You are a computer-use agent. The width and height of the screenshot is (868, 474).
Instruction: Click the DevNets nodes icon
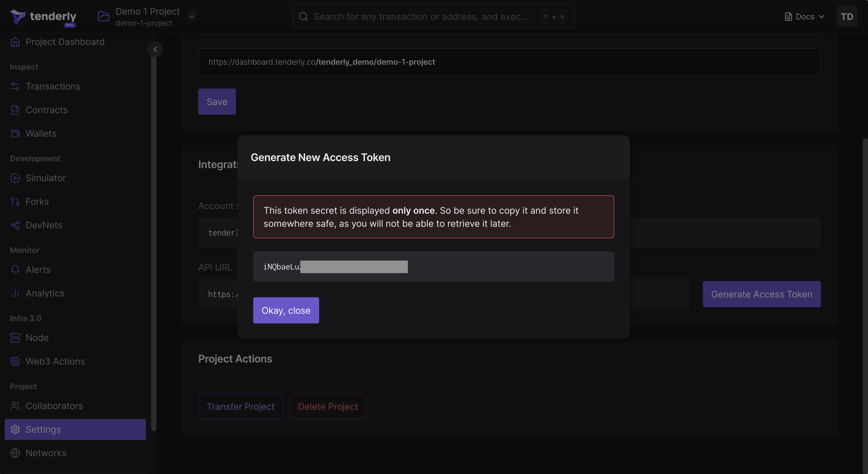(x=15, y=225)
